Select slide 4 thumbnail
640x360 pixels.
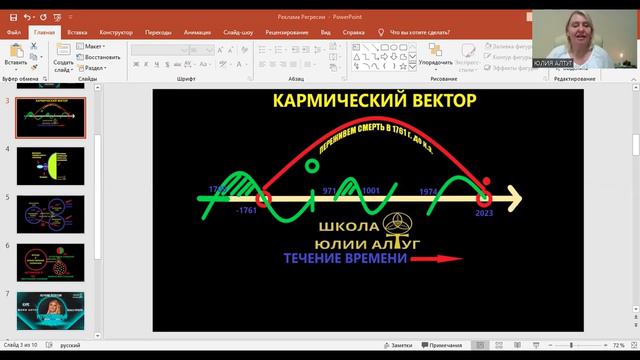[x=51, y=166]
